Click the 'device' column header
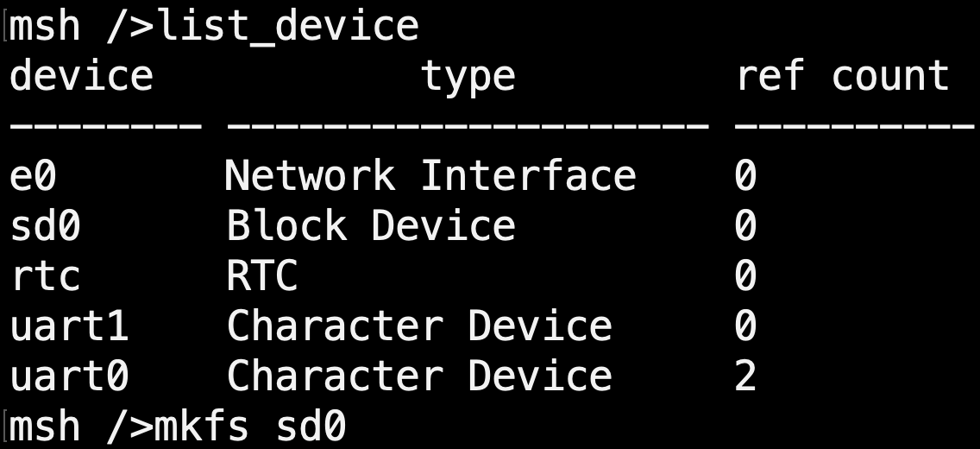 click(x=81, y=76)
